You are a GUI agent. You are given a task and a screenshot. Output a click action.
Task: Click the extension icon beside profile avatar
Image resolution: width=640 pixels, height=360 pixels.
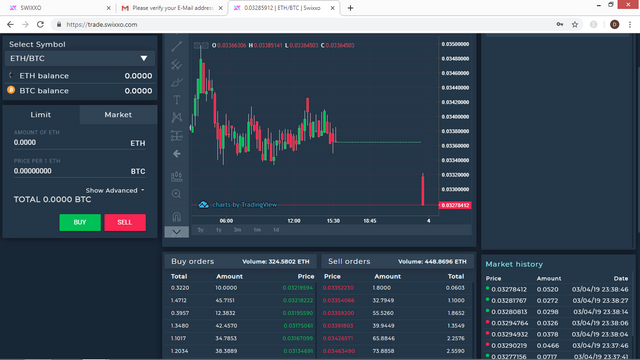click(593, 24)
